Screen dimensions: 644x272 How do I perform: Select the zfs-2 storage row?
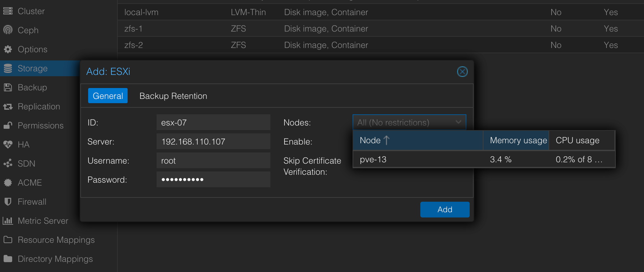pos(381,45)
